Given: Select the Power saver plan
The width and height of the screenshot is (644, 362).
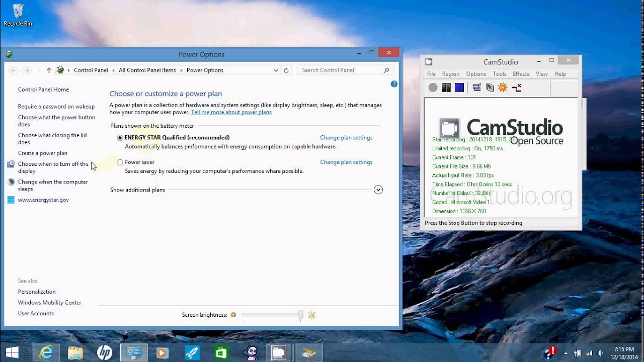Looking at the screenshot, I should 120,162.
